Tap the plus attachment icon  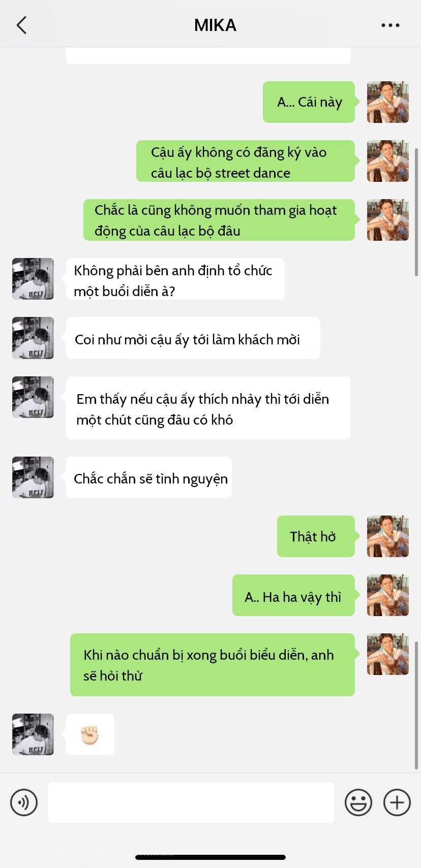tap(397, 802)
